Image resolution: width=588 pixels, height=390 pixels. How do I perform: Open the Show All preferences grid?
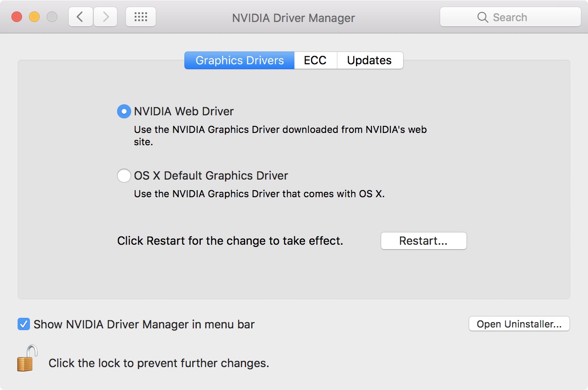point(140,17)
